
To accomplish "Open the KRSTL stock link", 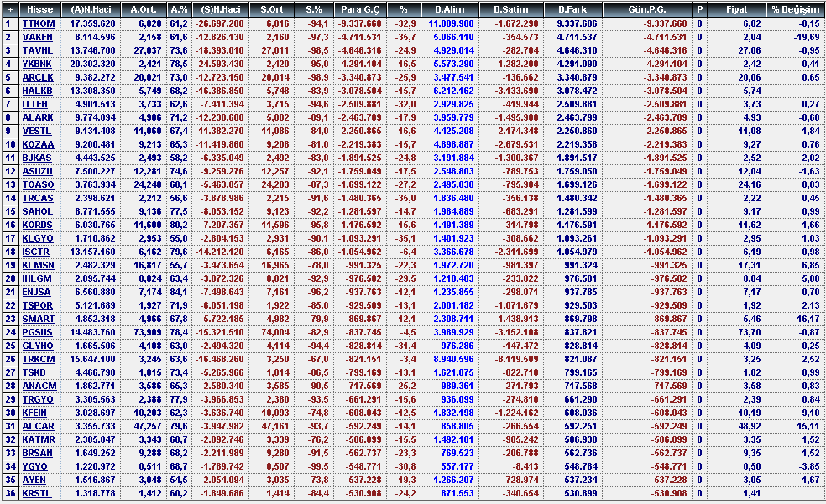I will point(37,493).
